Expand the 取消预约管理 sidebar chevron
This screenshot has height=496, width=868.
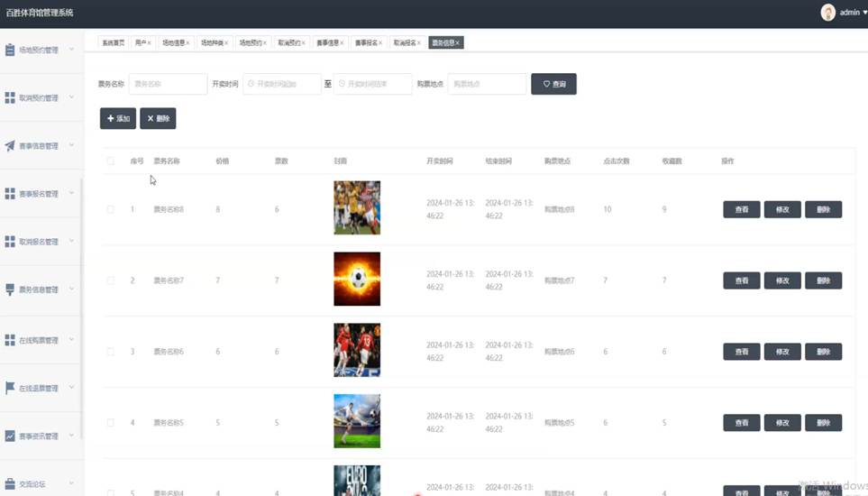(71, 97)
